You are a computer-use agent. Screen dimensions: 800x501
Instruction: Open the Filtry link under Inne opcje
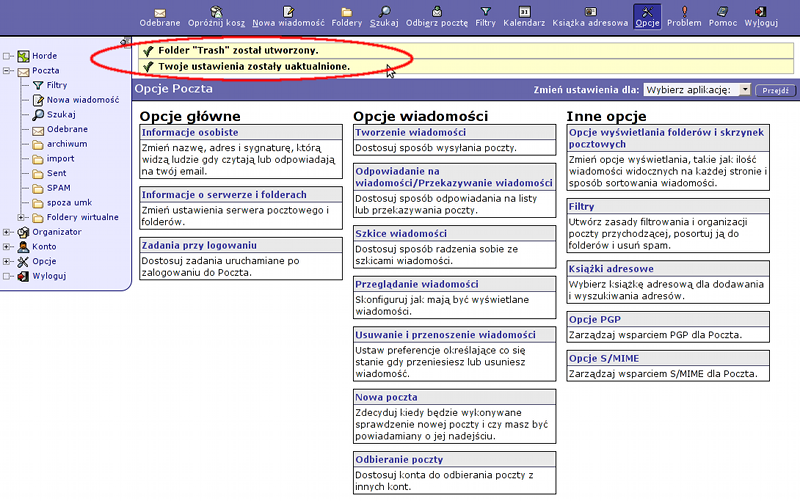coord(582,207)
